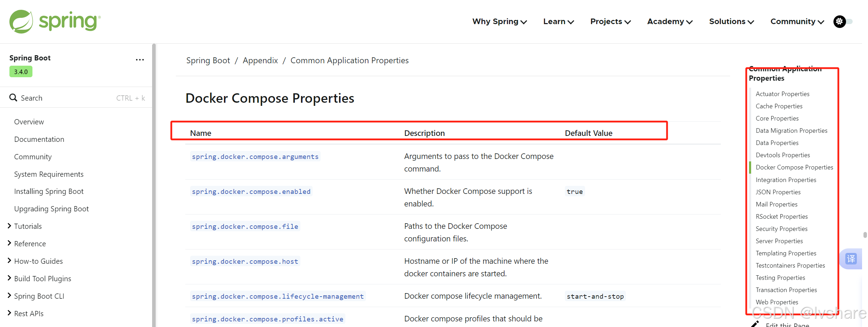Click the Spring Boot sidebar title
868x327 pixels.
pos(30,58)
